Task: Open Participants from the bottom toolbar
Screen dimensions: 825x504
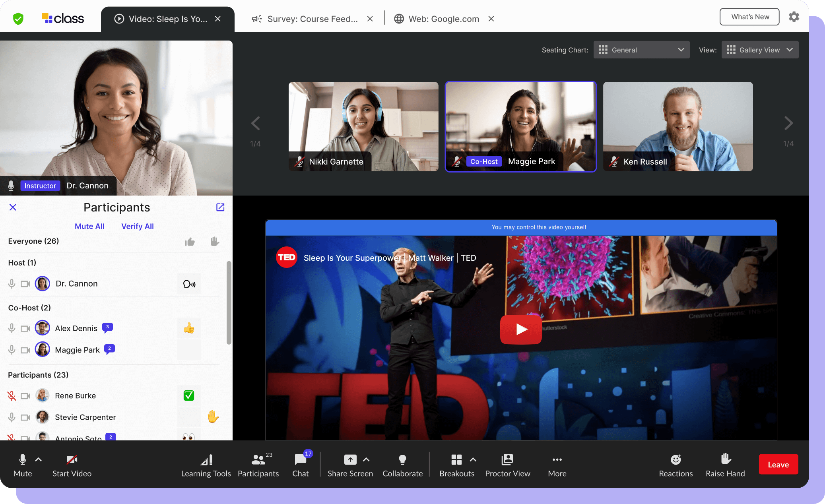Action: pos(258,465)
